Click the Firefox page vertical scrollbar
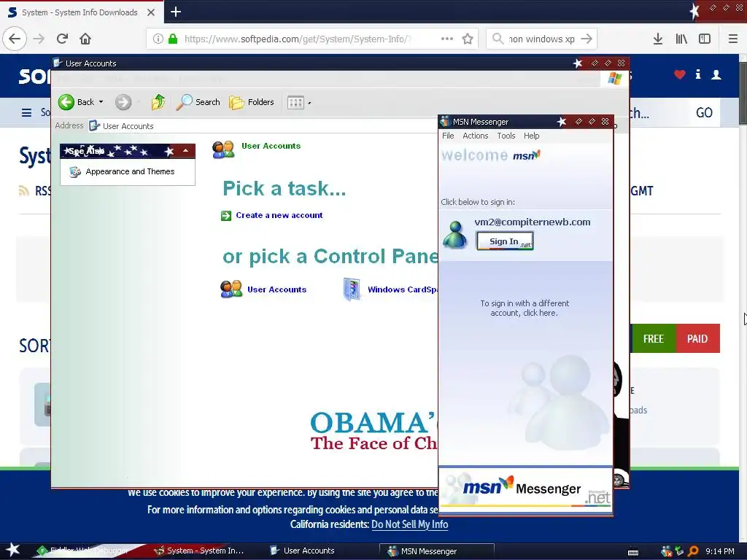 click(x=742, y=94)
